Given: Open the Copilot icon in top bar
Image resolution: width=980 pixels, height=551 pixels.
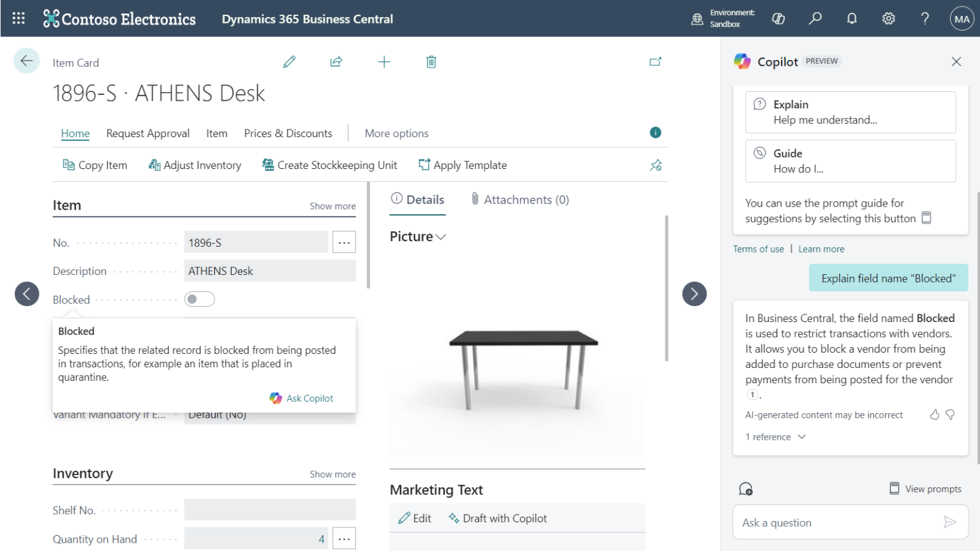Looking at the screenshot, I should point(778,18).
